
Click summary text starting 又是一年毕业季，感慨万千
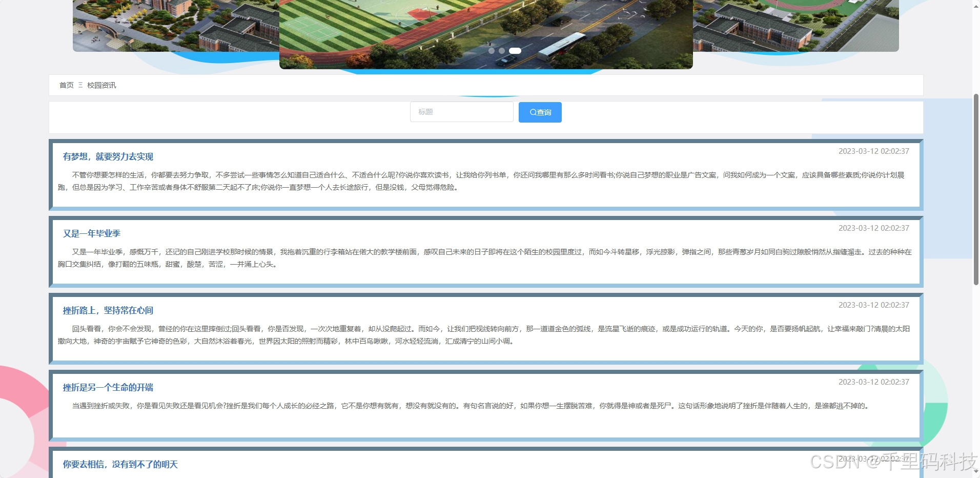pos(484,258)
